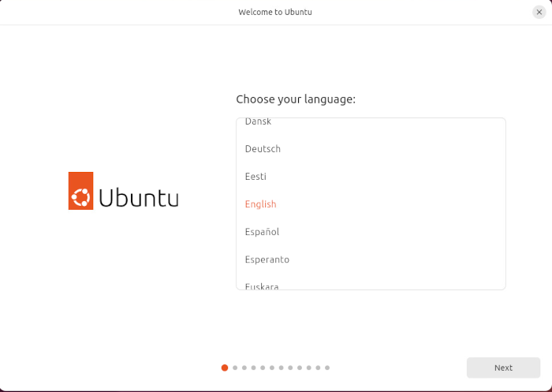Choose Español from the language list
The height and width of the screenshot is (392, 552).
click(262, 232)
